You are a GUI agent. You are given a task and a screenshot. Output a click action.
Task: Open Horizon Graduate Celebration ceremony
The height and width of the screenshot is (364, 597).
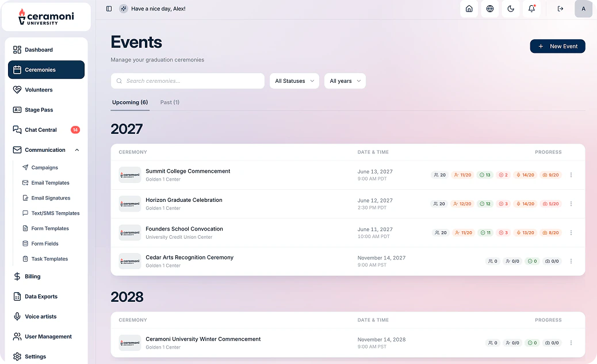184,200
